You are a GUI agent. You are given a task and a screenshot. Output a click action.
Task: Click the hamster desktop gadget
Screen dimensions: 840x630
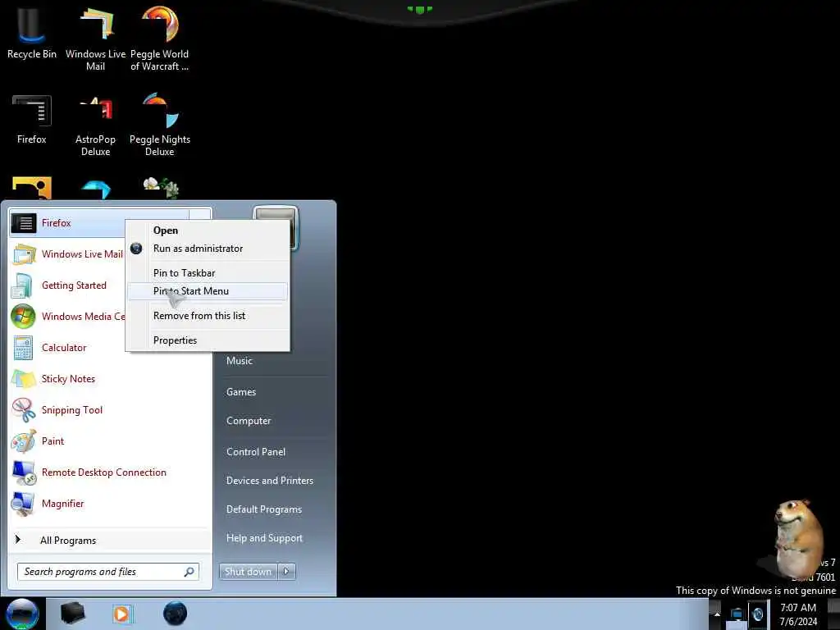(797, 538)
